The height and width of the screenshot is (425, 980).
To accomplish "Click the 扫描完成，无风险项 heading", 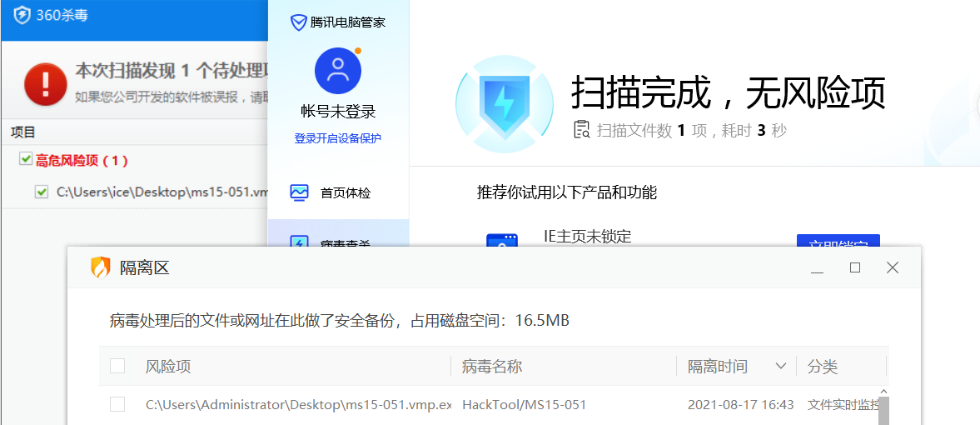I will 729,94.
